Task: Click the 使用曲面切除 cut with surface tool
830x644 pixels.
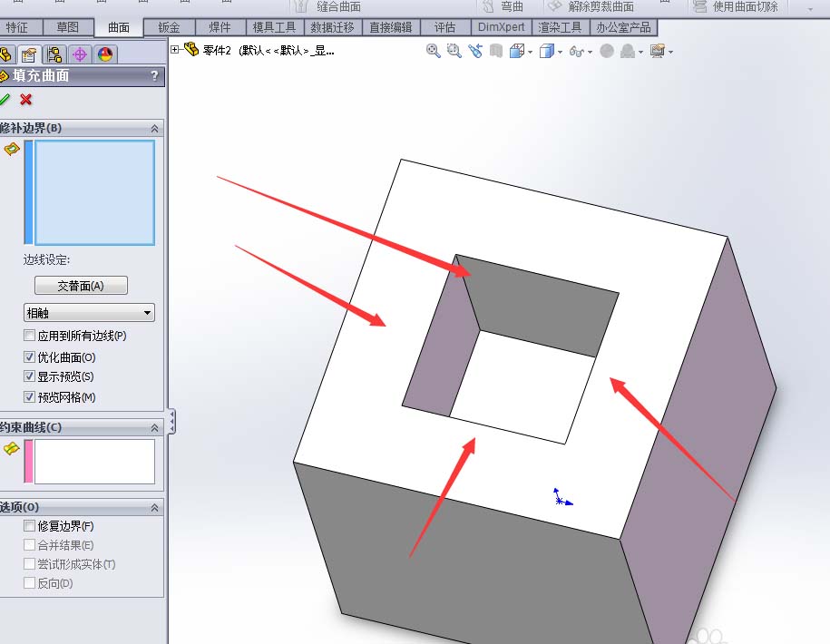Action: (736, 6)
